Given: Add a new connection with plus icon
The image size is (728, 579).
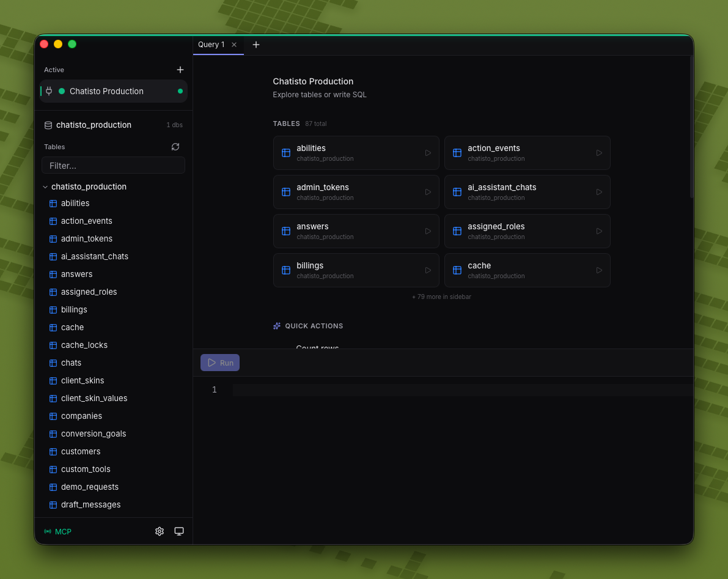Looking at the screenshot, I should coord(180,70).
